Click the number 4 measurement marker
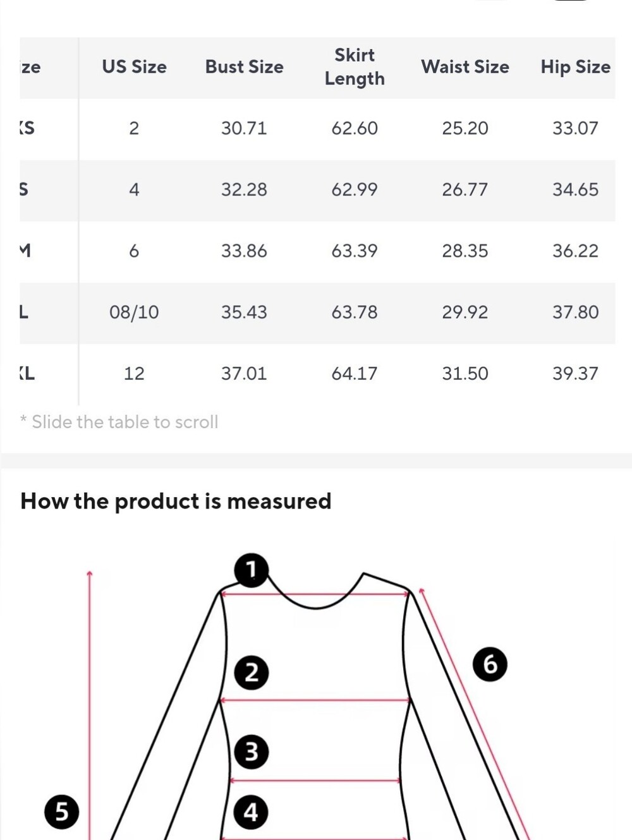Screen dimensions: 632x840 [x=251, y=812]
